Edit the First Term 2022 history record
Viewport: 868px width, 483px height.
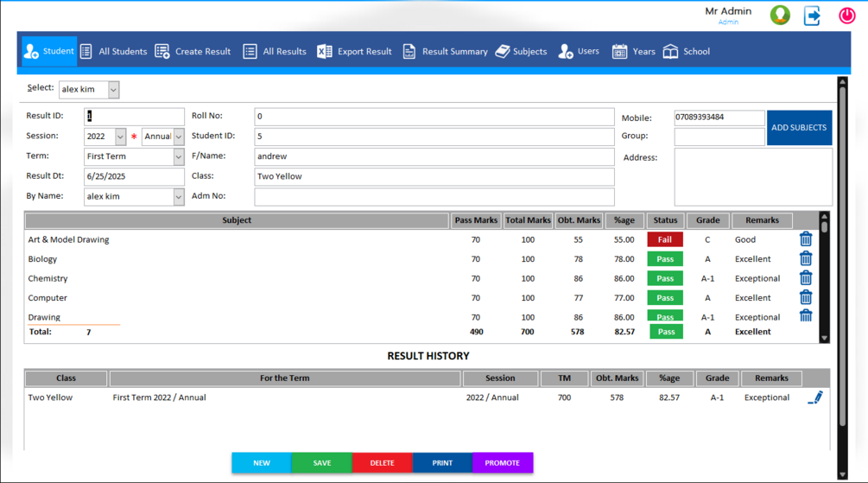[x=815, y=397]
